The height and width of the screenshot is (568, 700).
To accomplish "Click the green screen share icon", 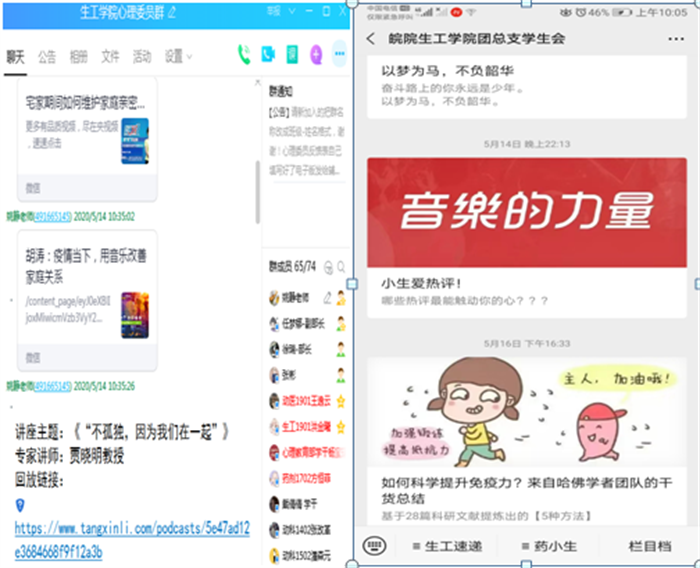I will pyautogui.click(x=292, y=55).
